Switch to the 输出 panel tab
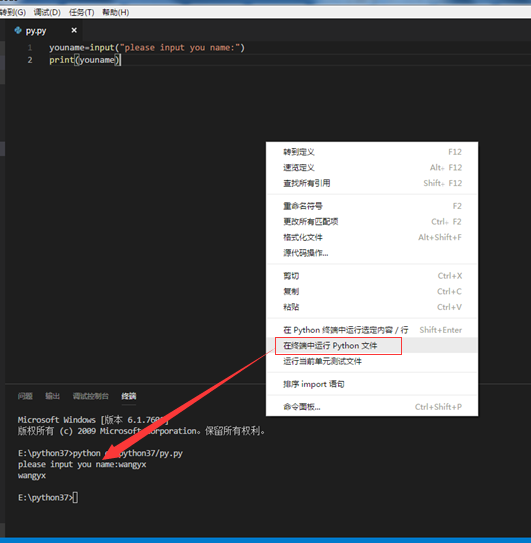This screenshot has width=531, height=543. [52, 396]
